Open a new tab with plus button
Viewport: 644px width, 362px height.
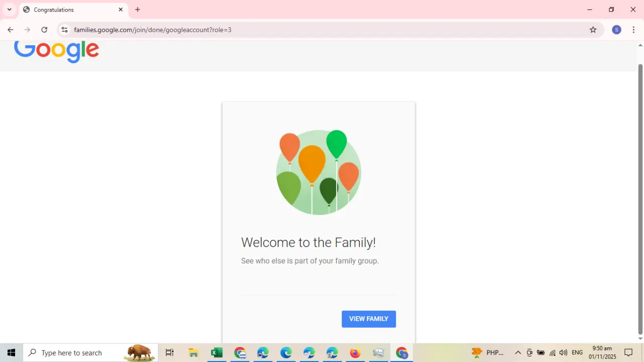137,10
